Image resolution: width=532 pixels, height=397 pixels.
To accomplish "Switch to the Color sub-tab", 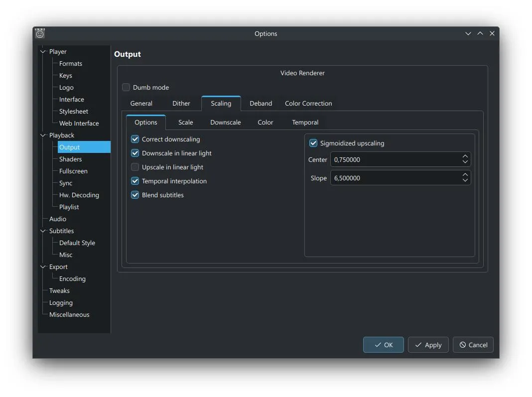I will click(x=266, y=123).
